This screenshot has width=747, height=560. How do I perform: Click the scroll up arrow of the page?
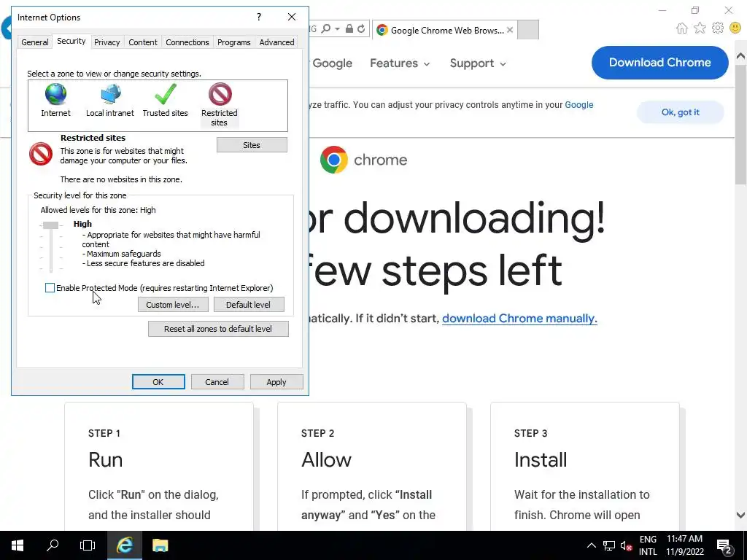click(741, 55)
